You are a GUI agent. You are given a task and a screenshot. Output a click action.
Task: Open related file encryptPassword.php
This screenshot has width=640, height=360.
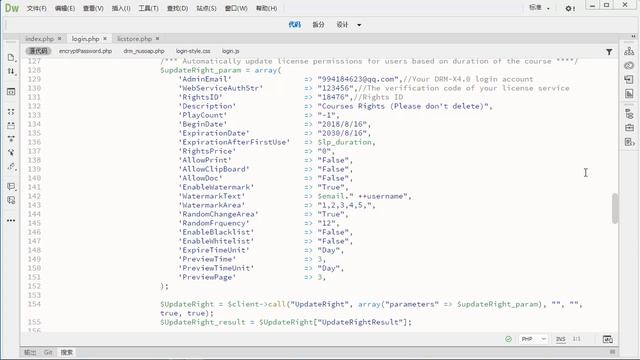pyautogui.click(x=85, y=51)
